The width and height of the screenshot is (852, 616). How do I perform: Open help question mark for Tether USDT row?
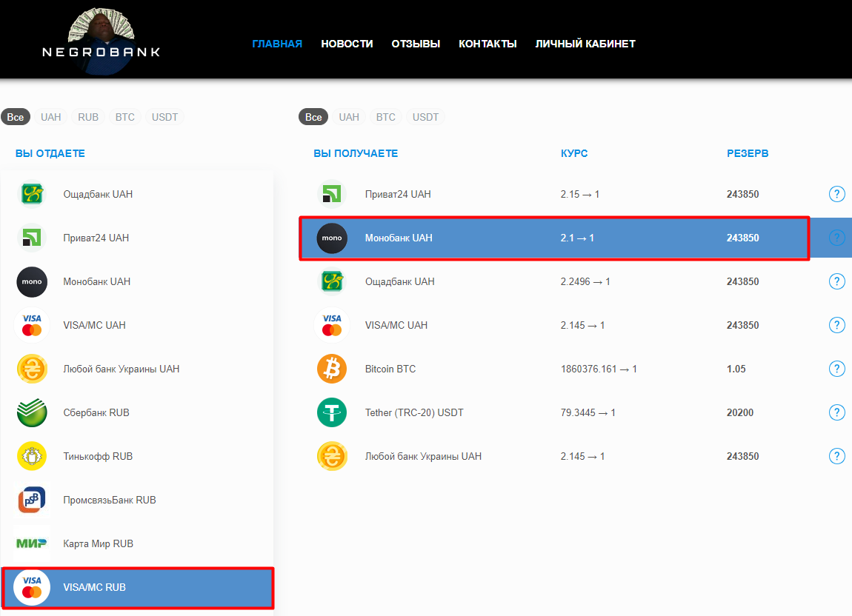(836, 412)
